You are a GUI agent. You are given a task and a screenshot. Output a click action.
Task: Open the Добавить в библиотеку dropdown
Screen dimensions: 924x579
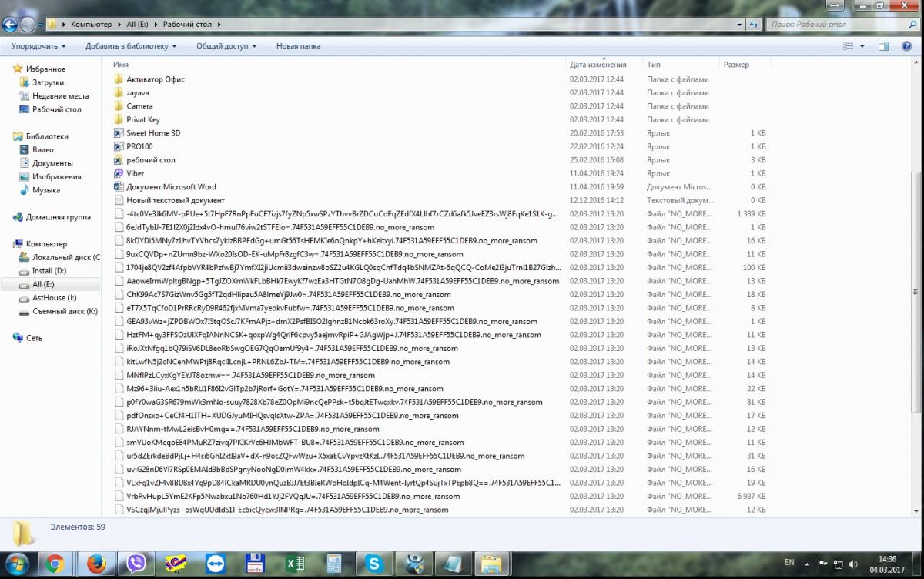130,46
